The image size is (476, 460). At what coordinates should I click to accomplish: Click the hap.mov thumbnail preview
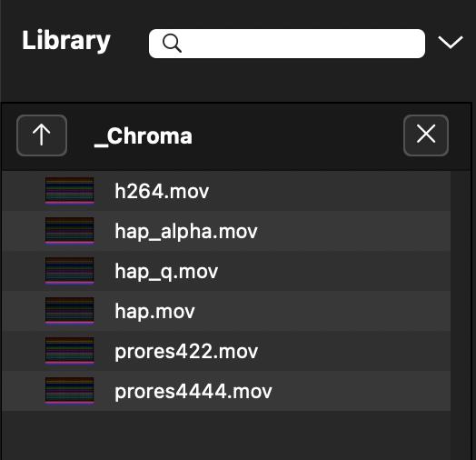(x=70, y=311)
